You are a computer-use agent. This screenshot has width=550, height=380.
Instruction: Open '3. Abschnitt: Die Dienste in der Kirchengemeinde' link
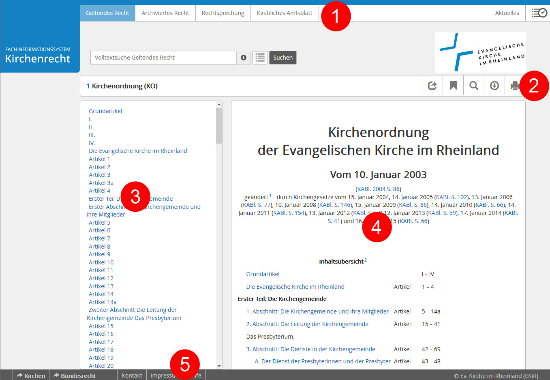[x=310, y=349]
